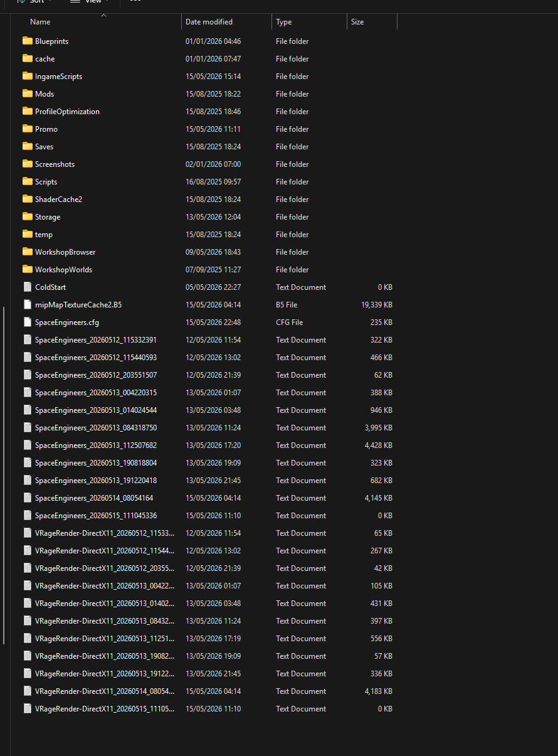Click the Saves folder icon

(x=27, y=146)
